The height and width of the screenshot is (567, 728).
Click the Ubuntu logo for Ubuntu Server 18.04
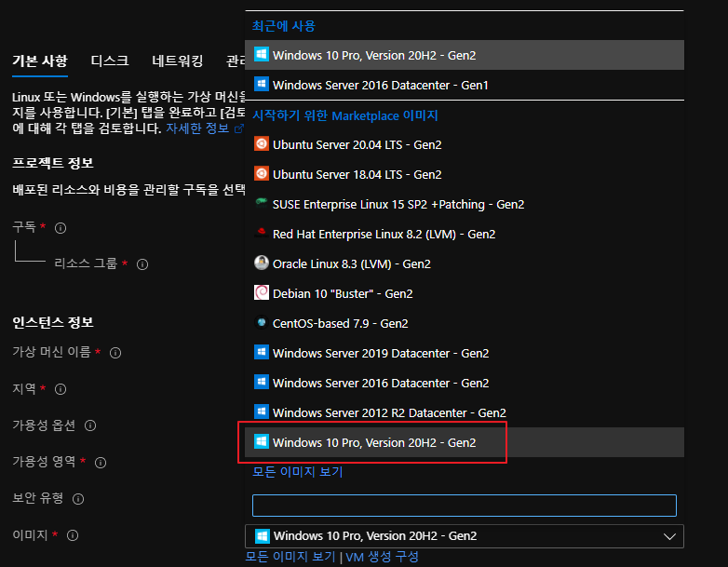coord(262,174)
